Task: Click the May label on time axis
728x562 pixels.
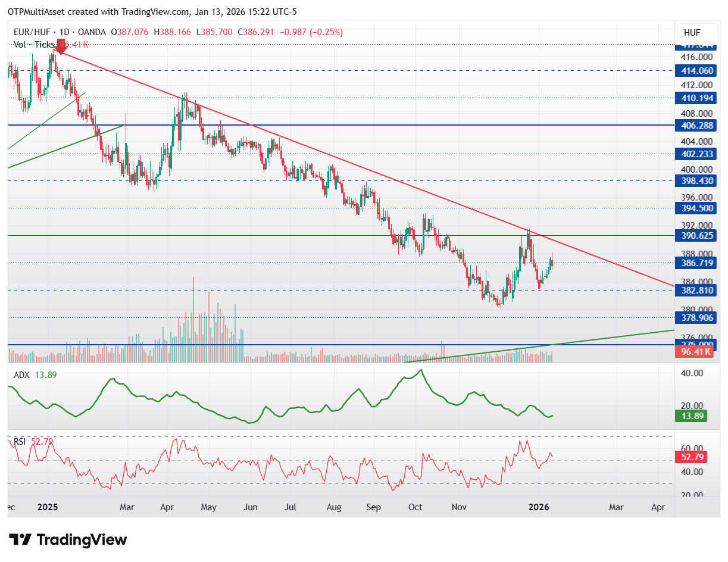Action: [208, 507]
